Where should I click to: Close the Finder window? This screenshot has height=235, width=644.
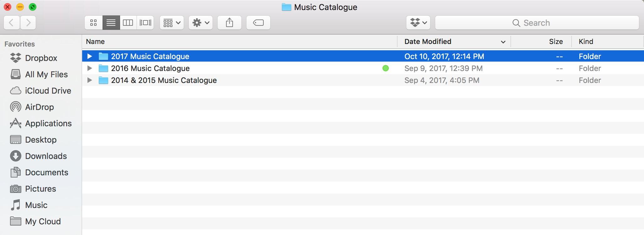[8, 7]
